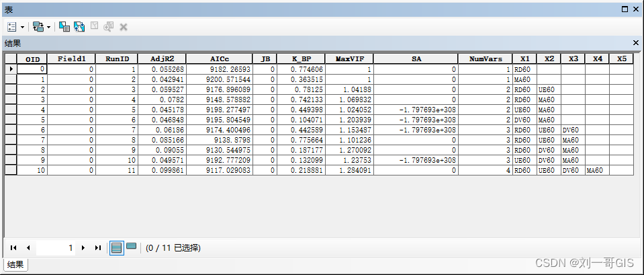
Task: Click the Field1 column header
Action: point(71,58)
